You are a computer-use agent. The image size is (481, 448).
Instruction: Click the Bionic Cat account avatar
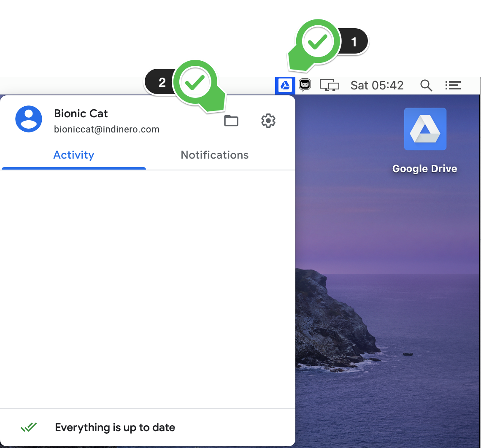29,119
